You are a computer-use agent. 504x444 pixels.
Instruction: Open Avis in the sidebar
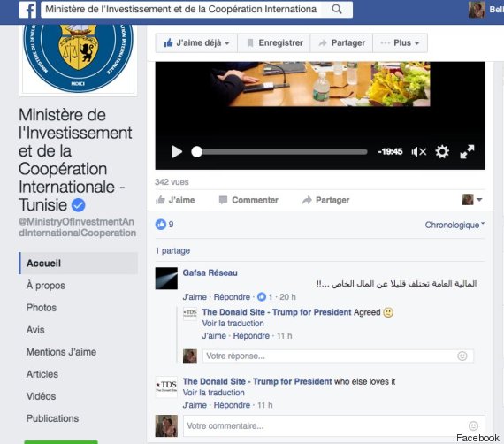click(35, 330)
